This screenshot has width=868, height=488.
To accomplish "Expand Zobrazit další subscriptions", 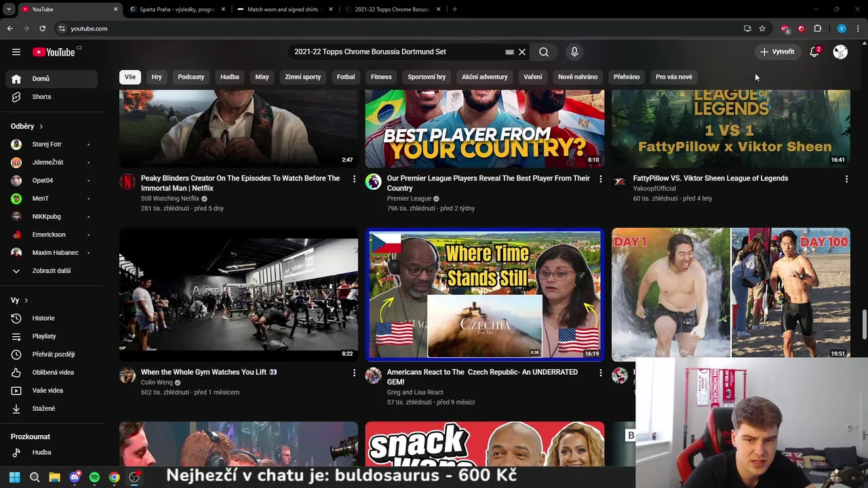I will (52, 270).
